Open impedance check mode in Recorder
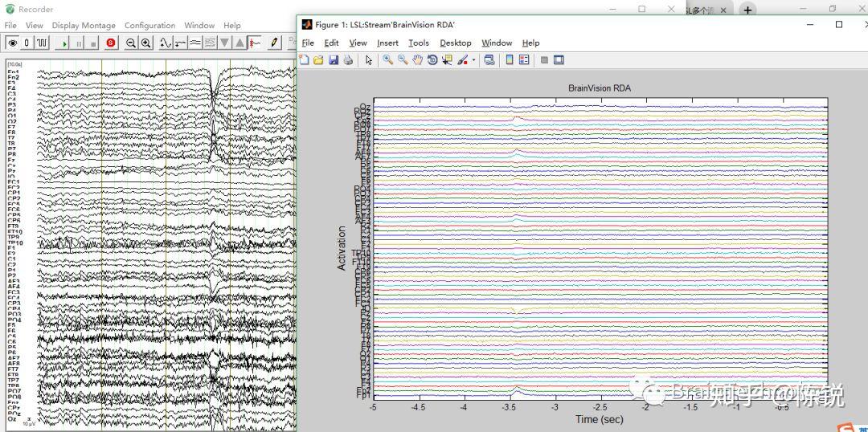868x432 pixels. [x=27, y=43]
